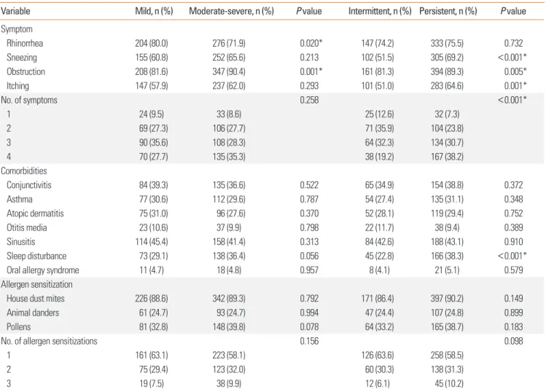Click the 'Oral allergy syndrome' label

click(x=43, y=270)
